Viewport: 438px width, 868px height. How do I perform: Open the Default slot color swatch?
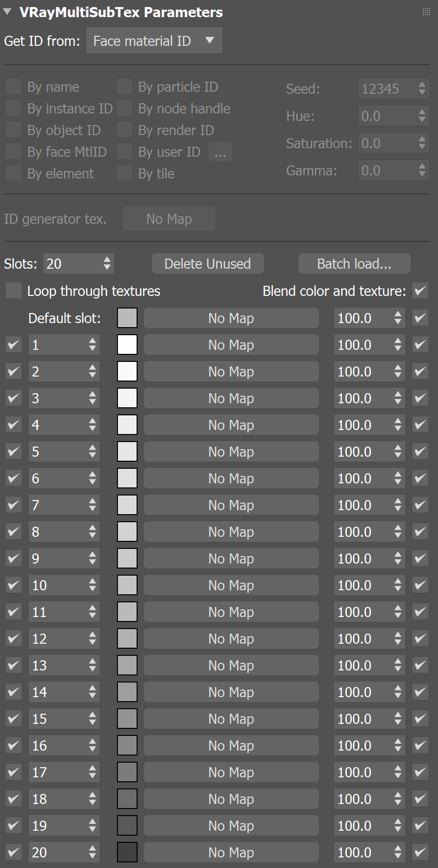127,318
